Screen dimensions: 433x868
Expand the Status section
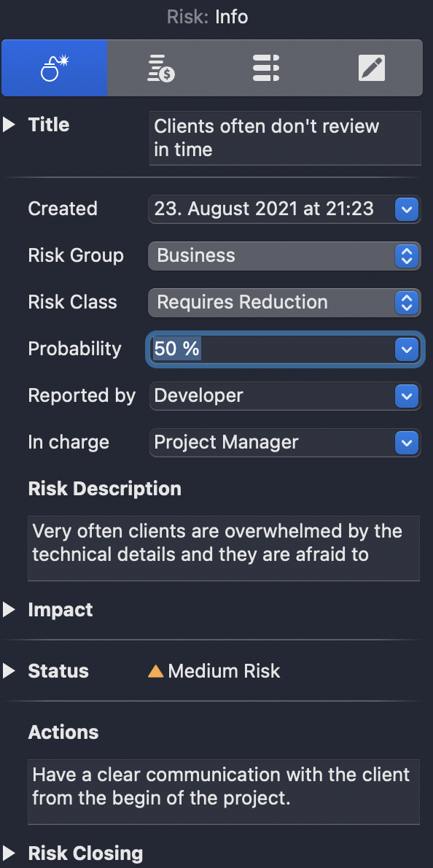pyautogui.click(x=9, y=670)
